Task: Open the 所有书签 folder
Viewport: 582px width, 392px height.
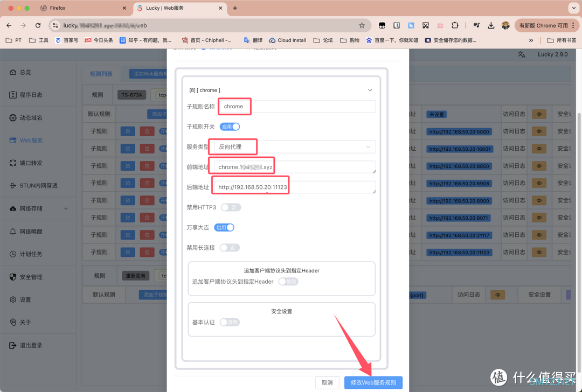Action: (x=562, y=40)
